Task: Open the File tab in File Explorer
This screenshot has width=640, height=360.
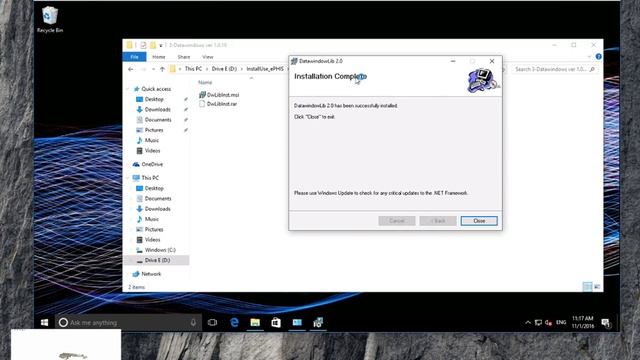Action: pyautogui.click(x=134, y=57)
